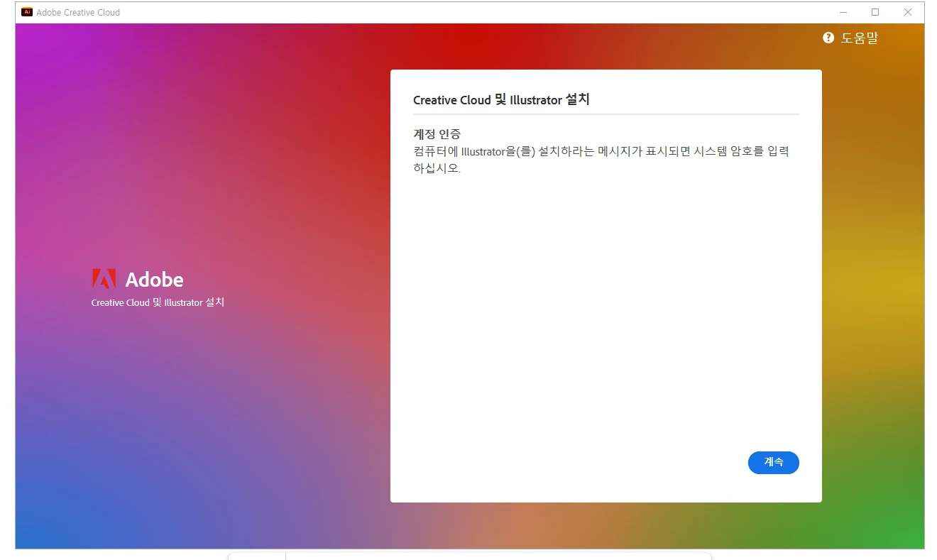Click the caption beneath the Adobe logo
The image size is (937, 560).
(158, 302)
